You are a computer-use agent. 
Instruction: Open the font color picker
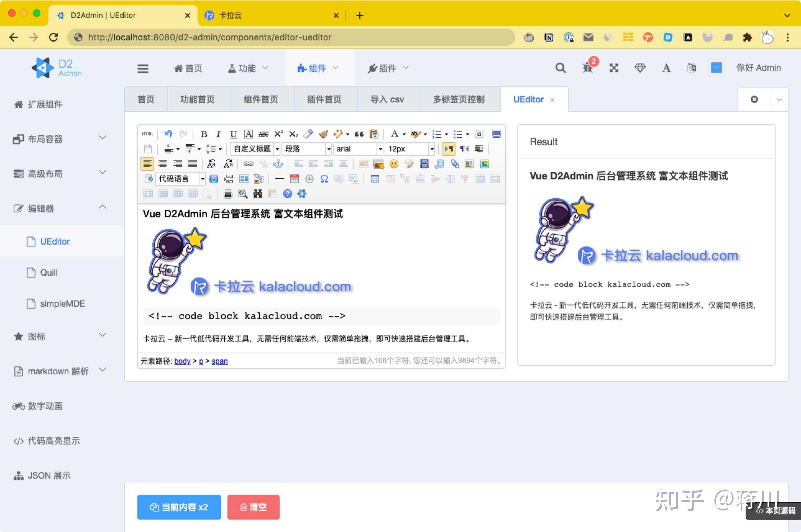(395, 134)
